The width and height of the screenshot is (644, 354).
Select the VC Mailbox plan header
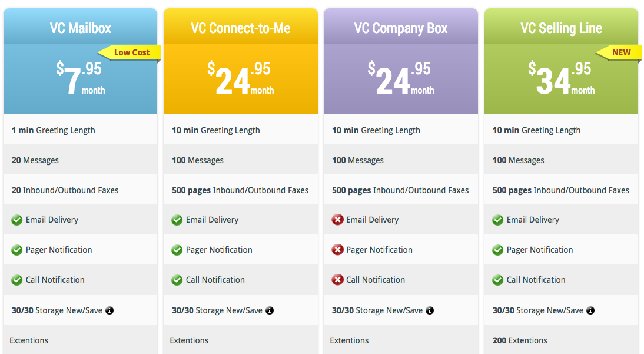[81, 28]
